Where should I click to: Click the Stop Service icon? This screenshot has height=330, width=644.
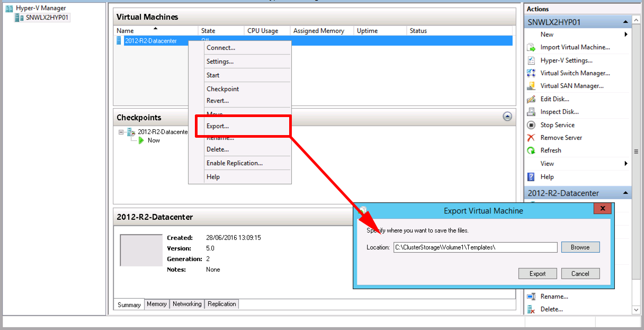(531, 125)
